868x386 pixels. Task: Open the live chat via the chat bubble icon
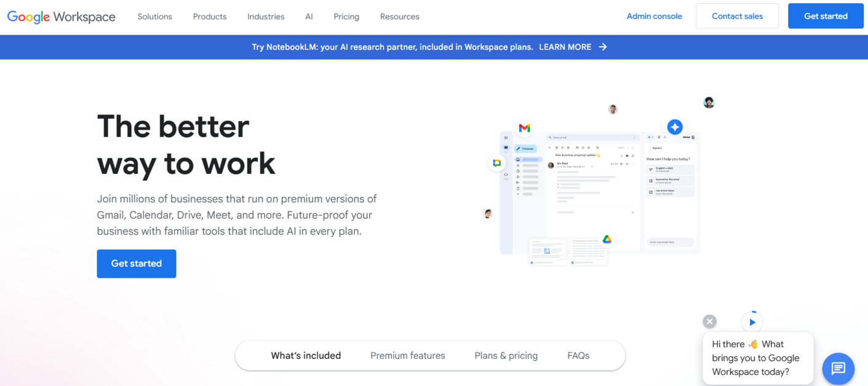(838, 369)
